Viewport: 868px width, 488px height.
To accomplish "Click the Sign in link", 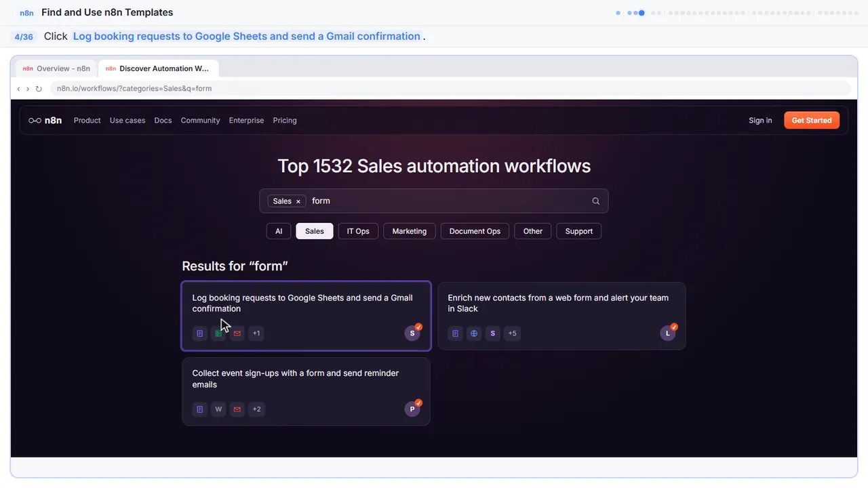I will (760, 121).
